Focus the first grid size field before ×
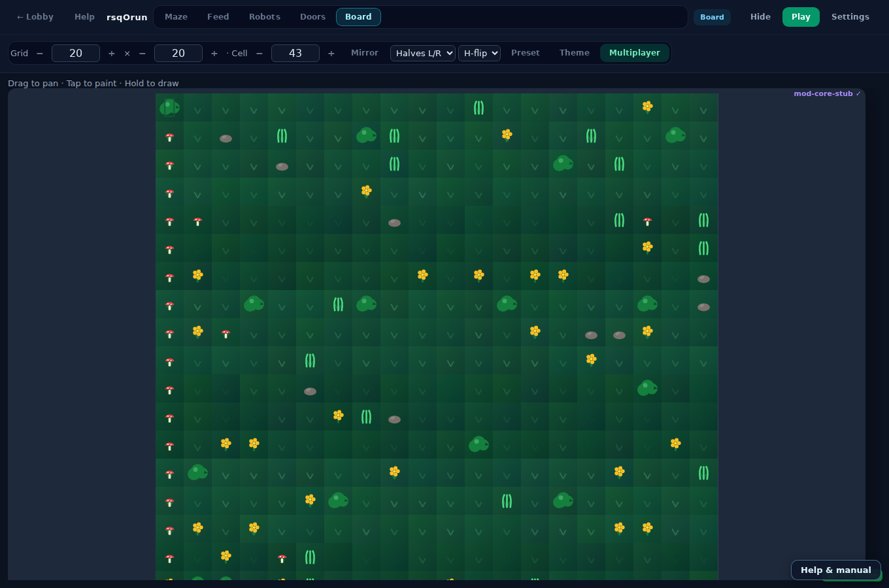This screenshot has width=889, height=588. click(76, 53)
